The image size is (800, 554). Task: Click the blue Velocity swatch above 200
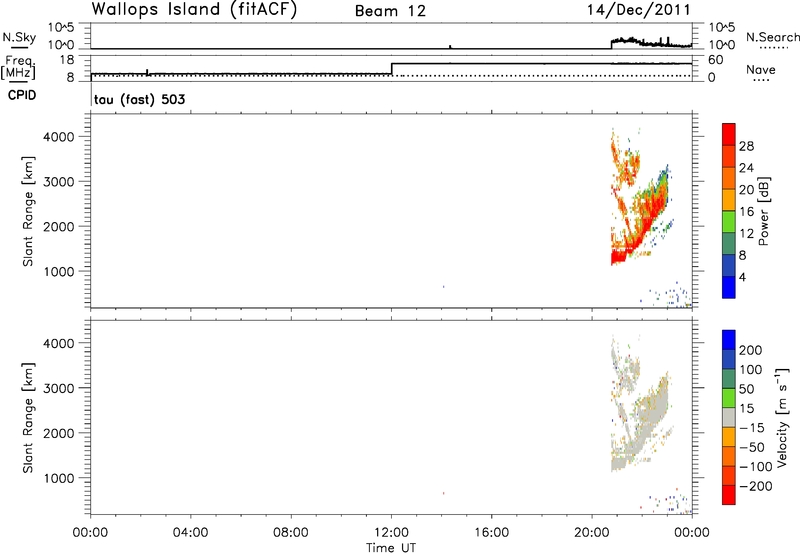[x=729, y=340]
